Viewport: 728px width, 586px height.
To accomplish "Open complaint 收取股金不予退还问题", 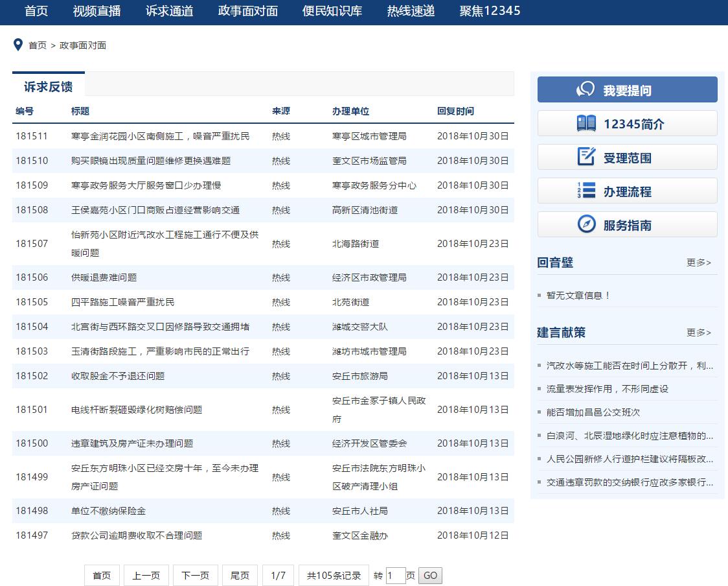I will click(x=118, y=376).
